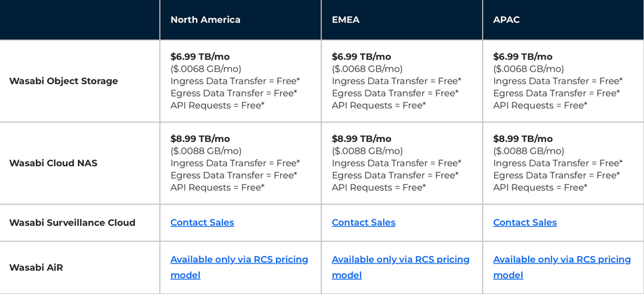Click $8.99 TB/mo price in APAC column
This screenshot has width=644, height=296.
(x=523, y=139)
